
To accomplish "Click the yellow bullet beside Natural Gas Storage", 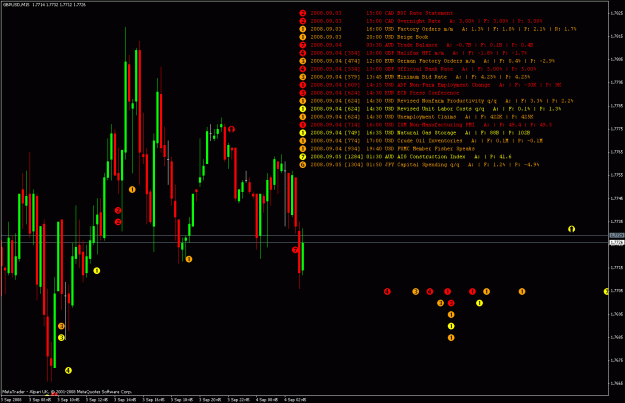I will click(303, 133).
